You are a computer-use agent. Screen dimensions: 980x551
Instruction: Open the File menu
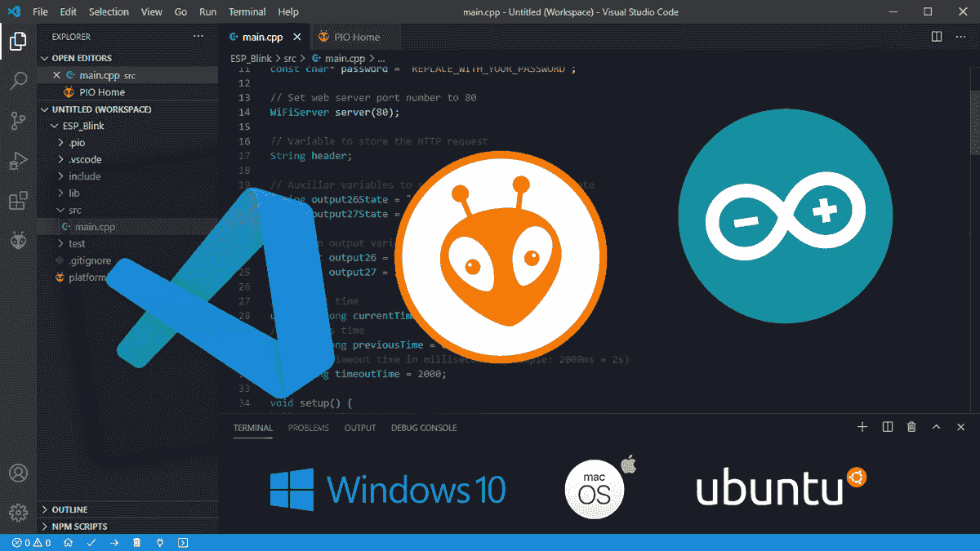coord(40,12)
